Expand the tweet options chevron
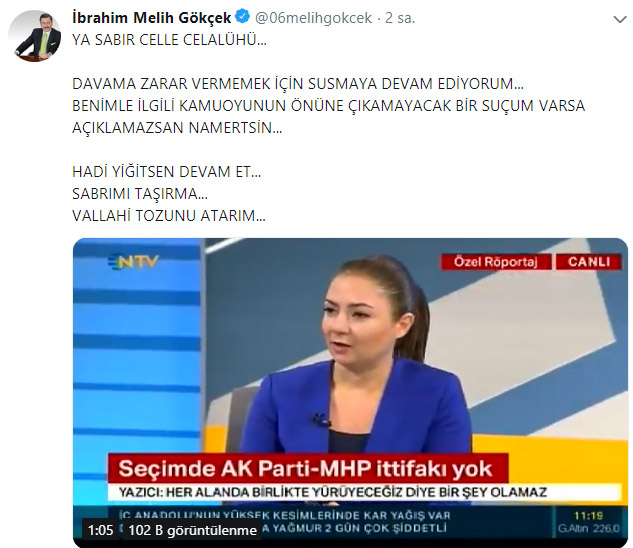 click(x=620, y=19)
